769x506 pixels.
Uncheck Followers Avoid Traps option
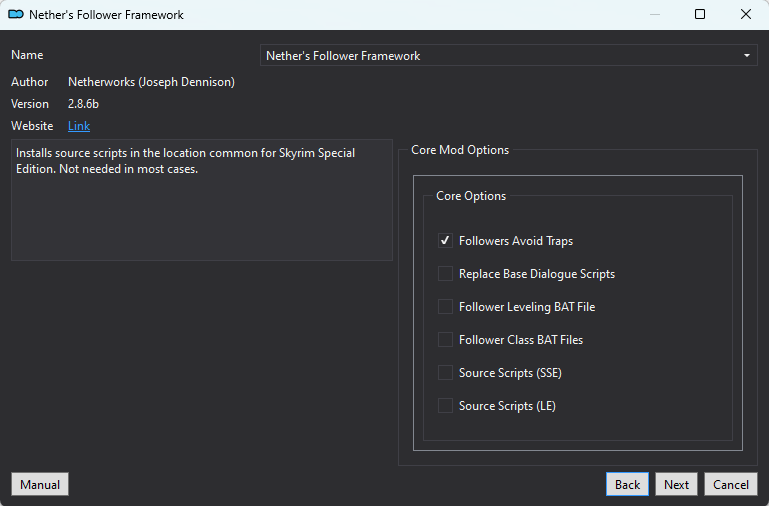click(445, 241)
